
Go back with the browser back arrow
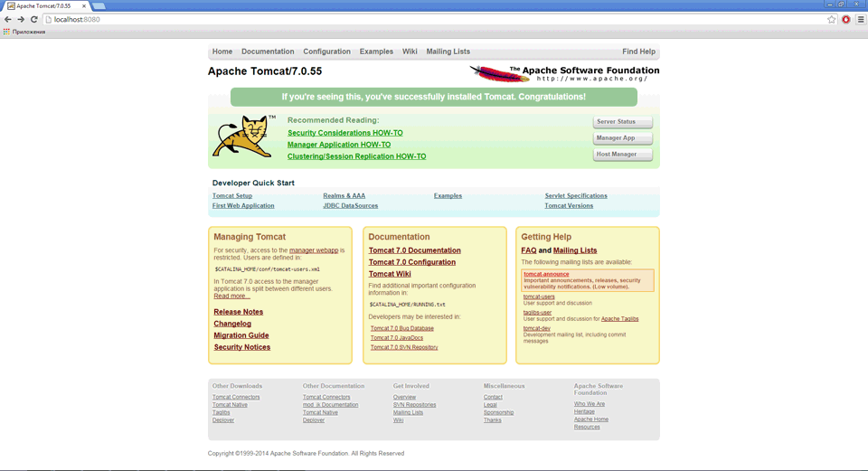(x=8, y=19)
